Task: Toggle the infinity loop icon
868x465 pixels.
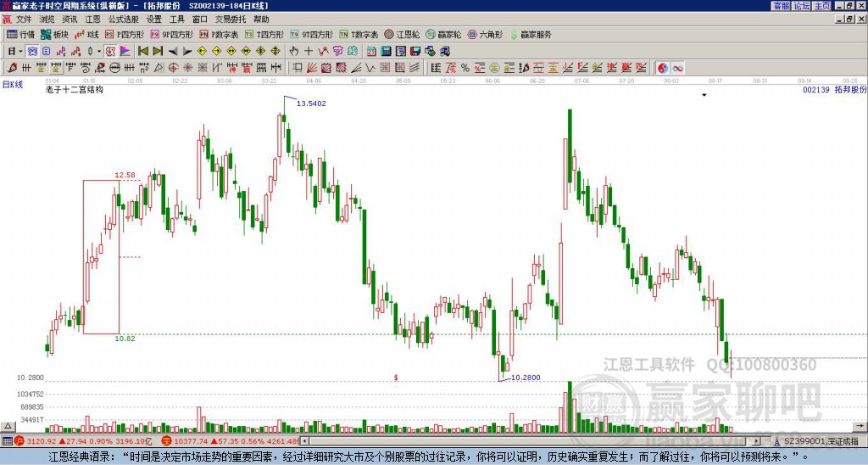Action: coord(677,68)
